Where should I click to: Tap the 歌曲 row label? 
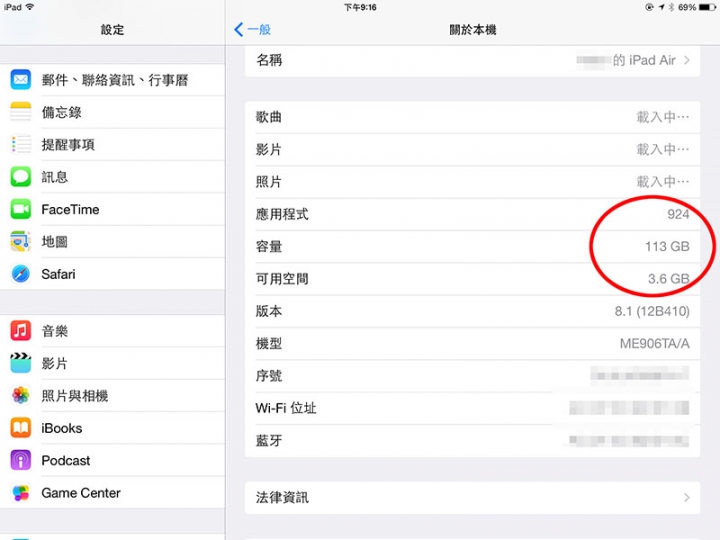point(269,117)
